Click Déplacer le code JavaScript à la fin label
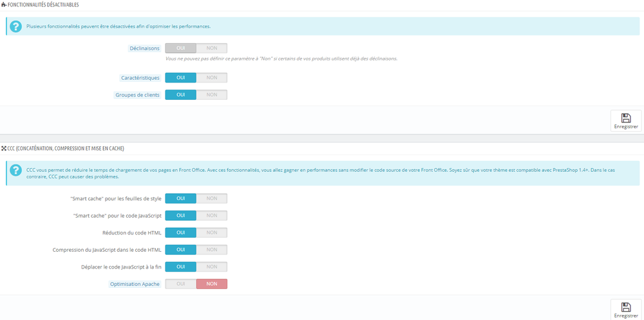The height and width of the screenshot is (320, 644). click(x=121, y=267)
